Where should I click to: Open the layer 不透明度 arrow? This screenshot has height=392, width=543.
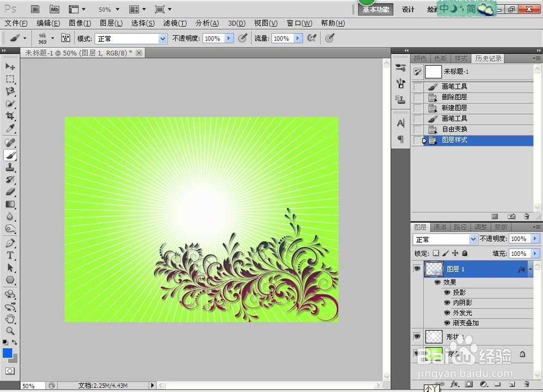(x=535, y=238)
